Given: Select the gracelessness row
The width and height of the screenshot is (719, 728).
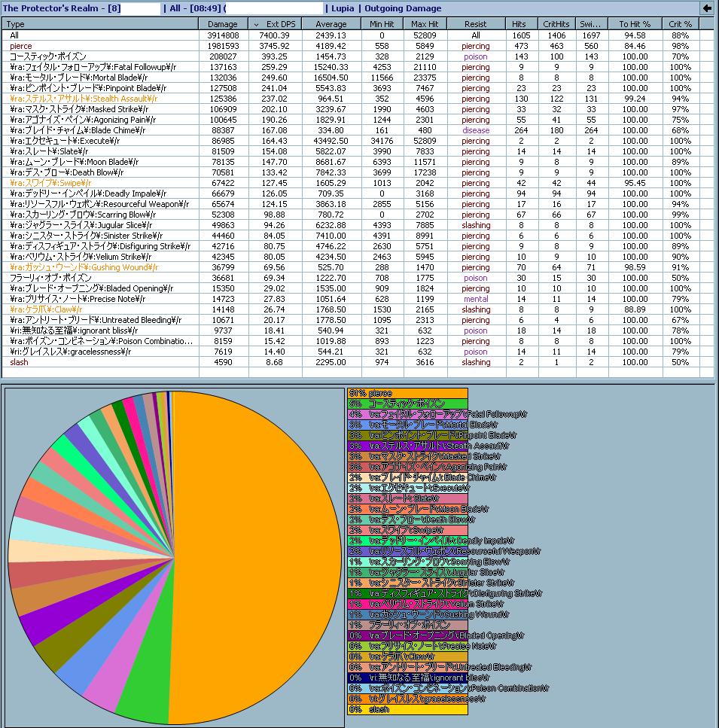Looking at the screenshot, I should (x=358, y=352).
